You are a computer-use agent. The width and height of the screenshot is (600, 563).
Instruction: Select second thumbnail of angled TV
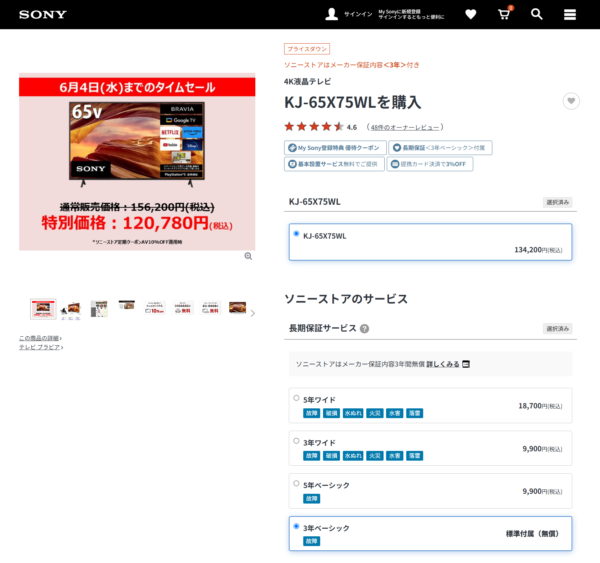[x=71, y=310]
